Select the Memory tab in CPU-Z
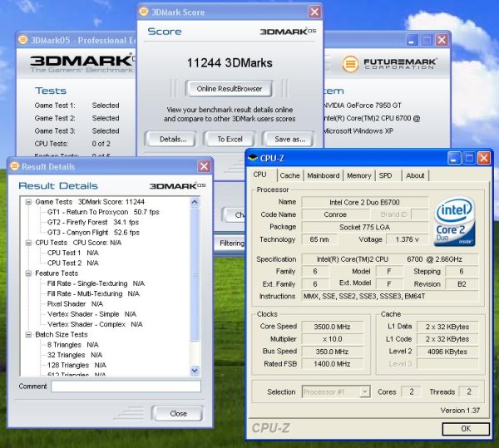This screenshot has width=499, height=448. (x=359, y=175)
